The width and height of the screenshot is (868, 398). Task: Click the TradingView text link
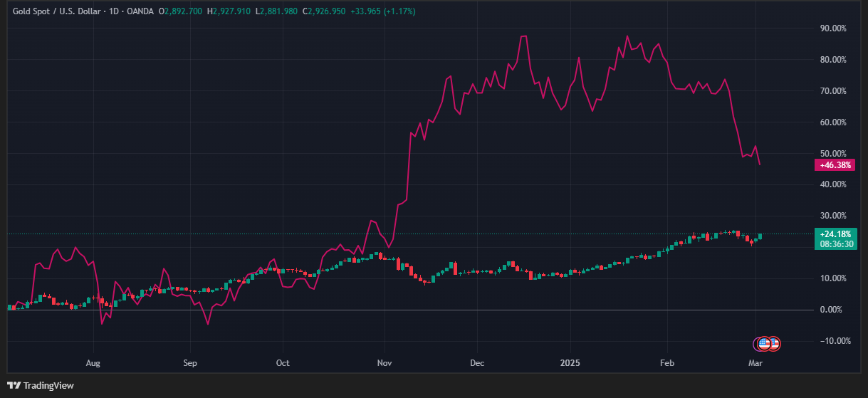[x=48, y=385]
